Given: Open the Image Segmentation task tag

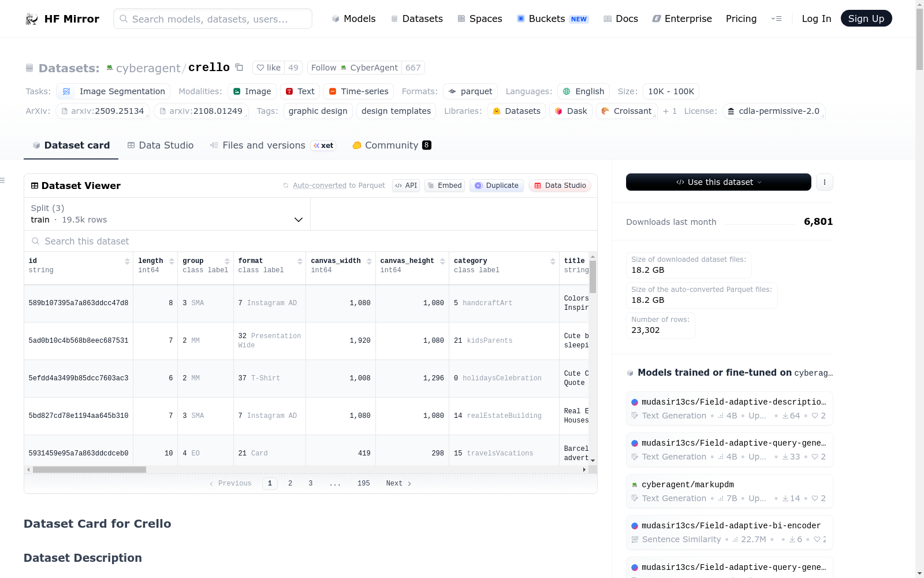Looking at the screenshot, I should coord(113,91).
